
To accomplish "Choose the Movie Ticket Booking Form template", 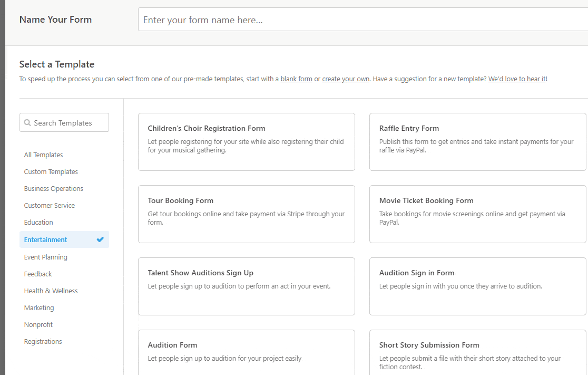I will click(x=478, y=214).
